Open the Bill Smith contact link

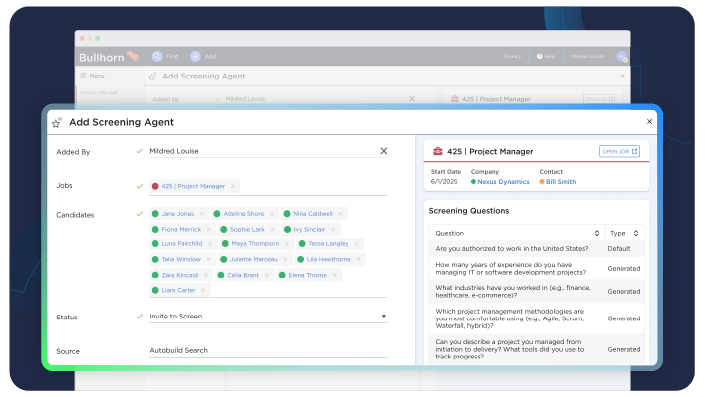(x=561, y=182)
